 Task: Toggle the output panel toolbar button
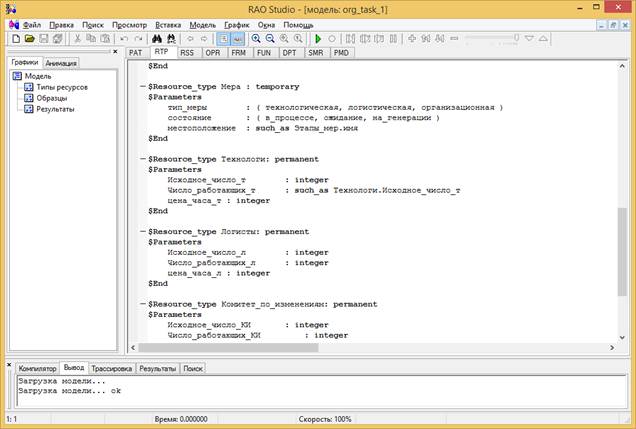(238, 39)
